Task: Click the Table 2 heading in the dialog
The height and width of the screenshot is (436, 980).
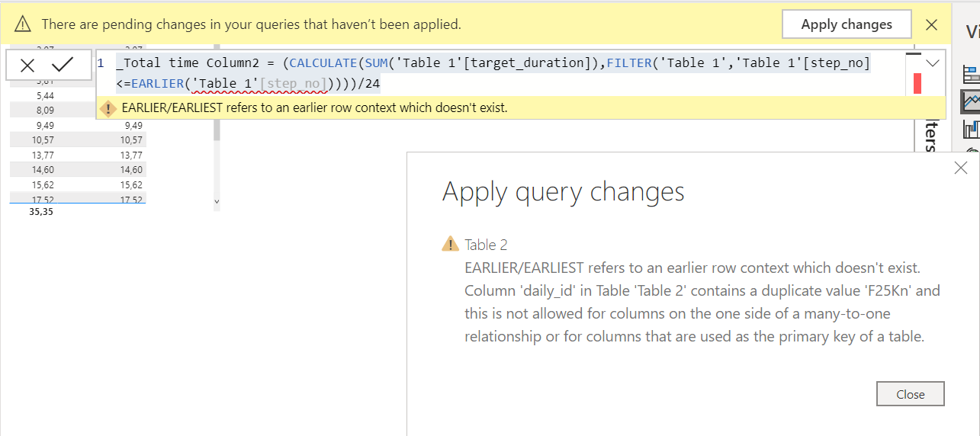Action: tap(486, 245)
